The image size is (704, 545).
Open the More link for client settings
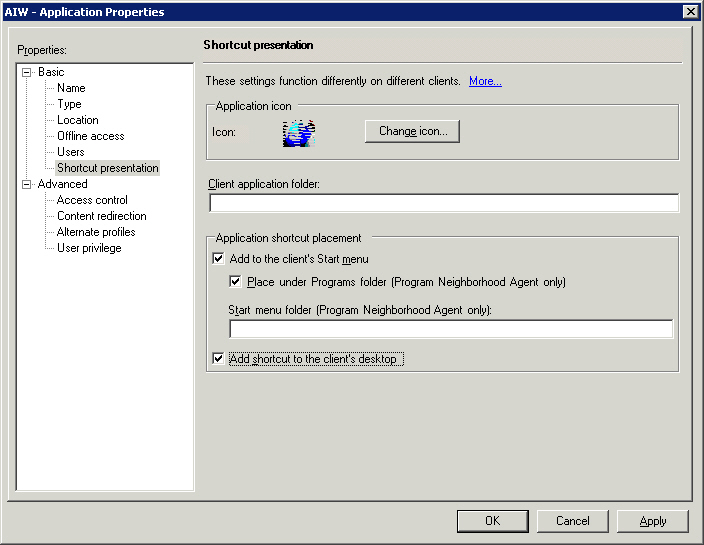click(485, 81)
